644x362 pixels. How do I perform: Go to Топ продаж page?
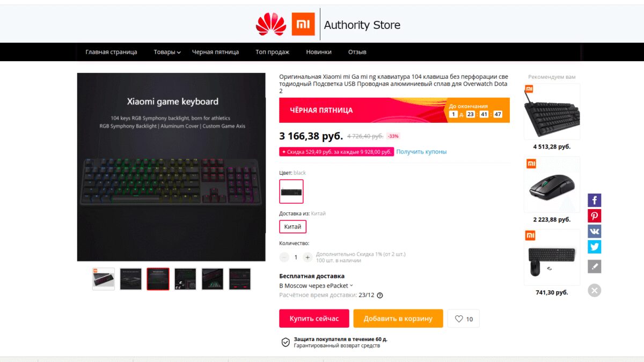point(272,52)
